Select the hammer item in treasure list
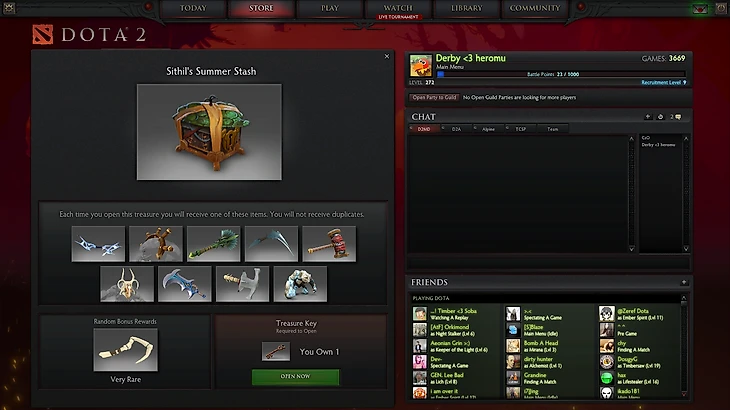This screenshot has height=410, width=730. (x=329, y=243)
